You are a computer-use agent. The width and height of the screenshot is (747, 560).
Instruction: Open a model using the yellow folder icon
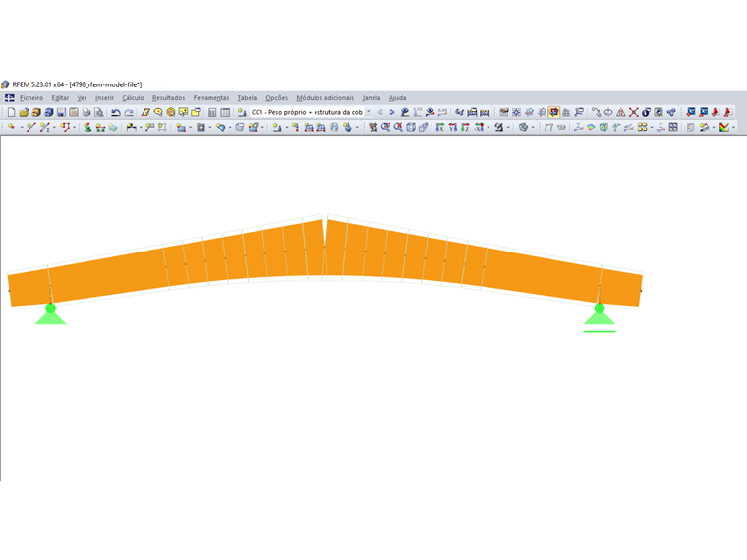(x=24, y=112)
